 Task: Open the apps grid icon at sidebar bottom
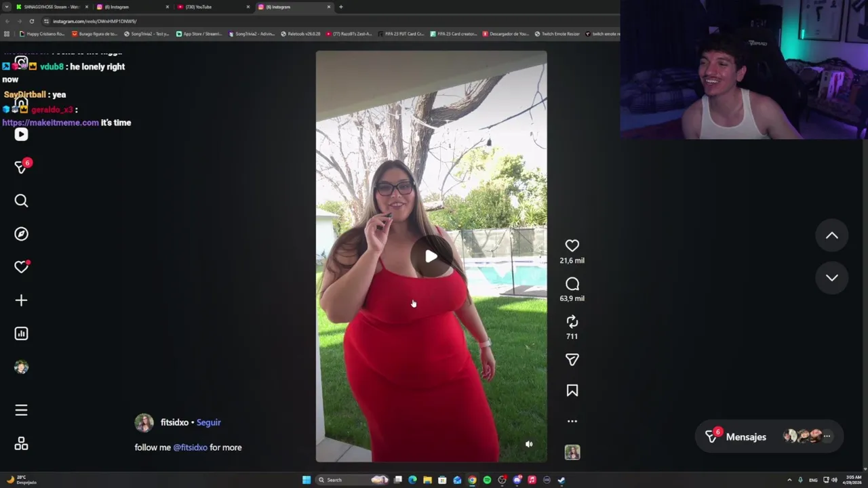point(21,443)
